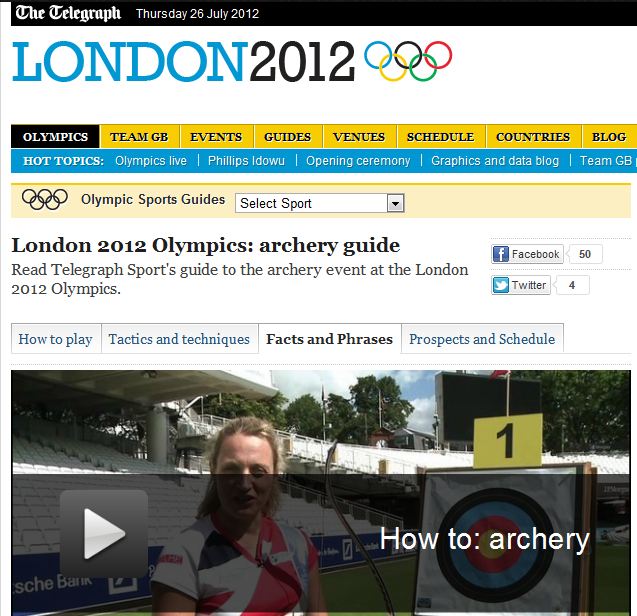Follow the Opening ceremony hot topic link
This screenshot has width=637, height=616.
pos(358,161)
